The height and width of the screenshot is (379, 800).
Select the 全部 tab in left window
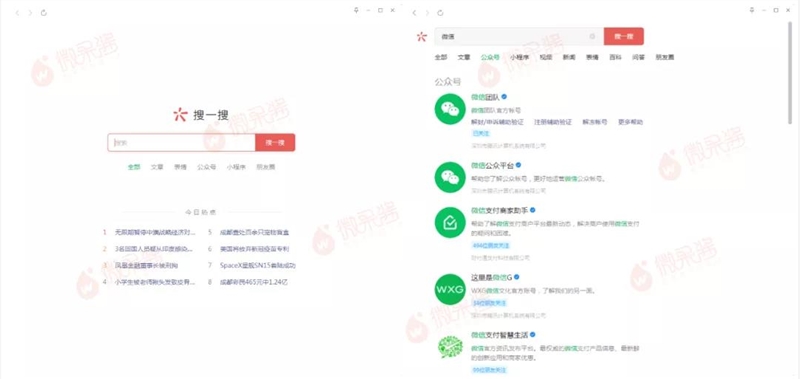134,167
